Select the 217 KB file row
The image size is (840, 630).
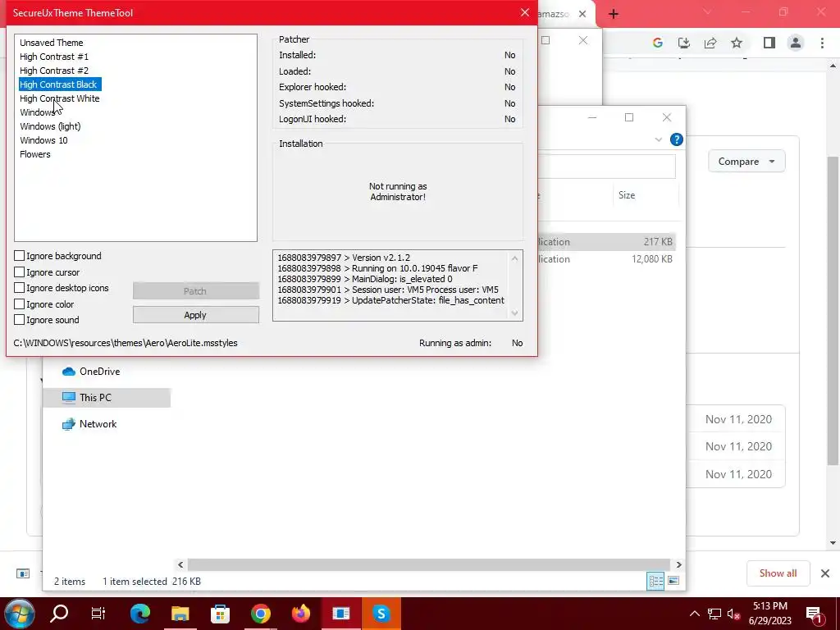pyautogui.click(x=605, y=242)
